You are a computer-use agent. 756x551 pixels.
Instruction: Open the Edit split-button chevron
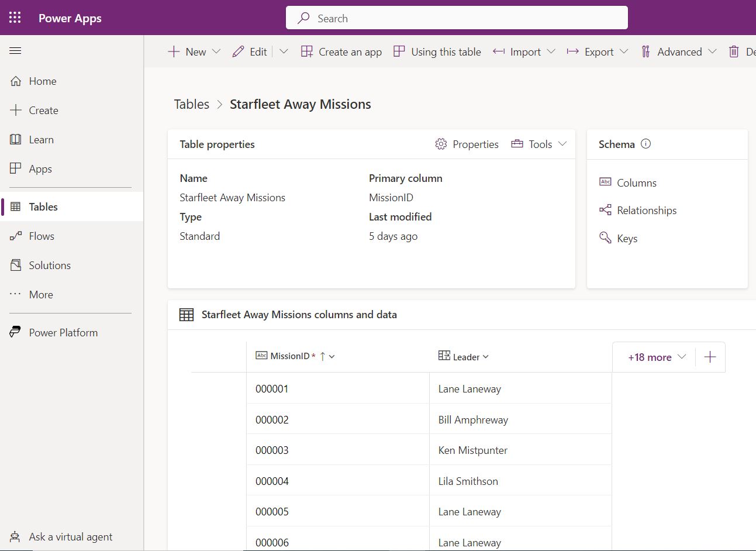284,51
